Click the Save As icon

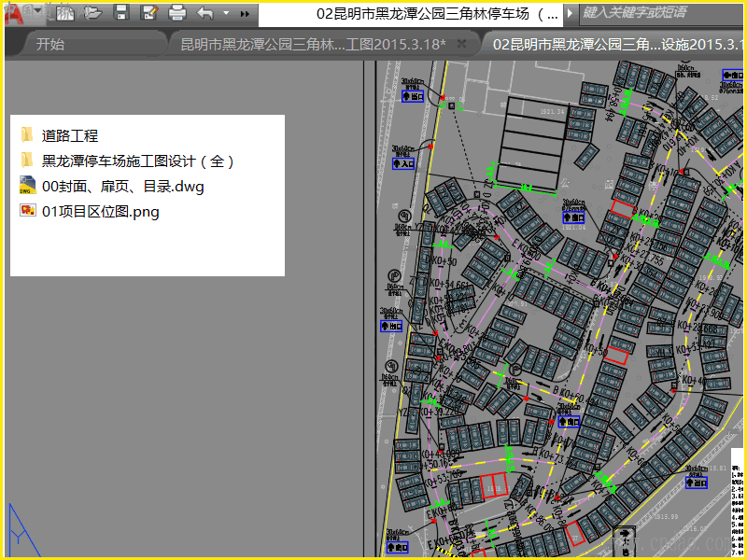tap(148, 13)
